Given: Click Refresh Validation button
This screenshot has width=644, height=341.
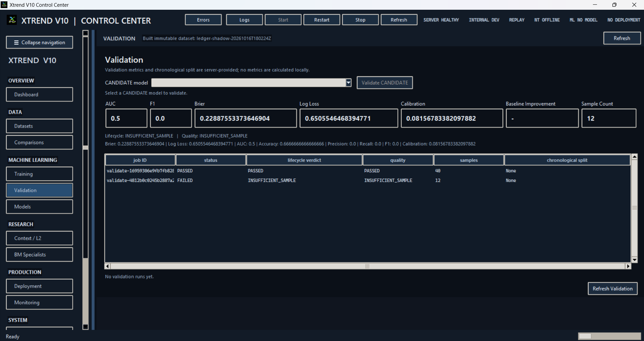Looking at the screenshot, I should [612, 289].
